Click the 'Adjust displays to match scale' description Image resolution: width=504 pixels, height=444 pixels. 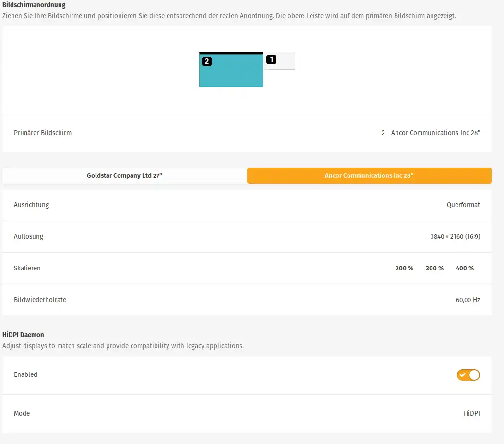(x=123, y=346)
